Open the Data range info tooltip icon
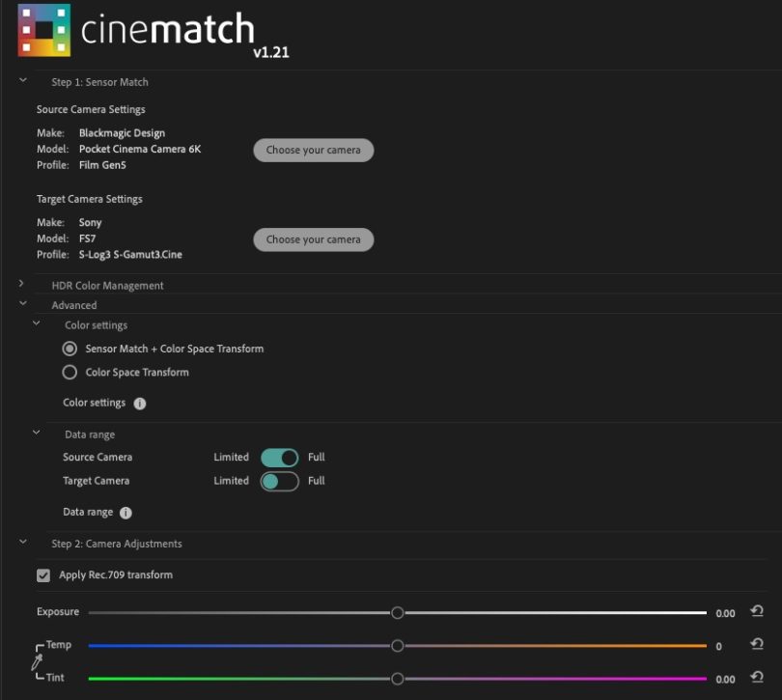 click(x=126, y=512)
